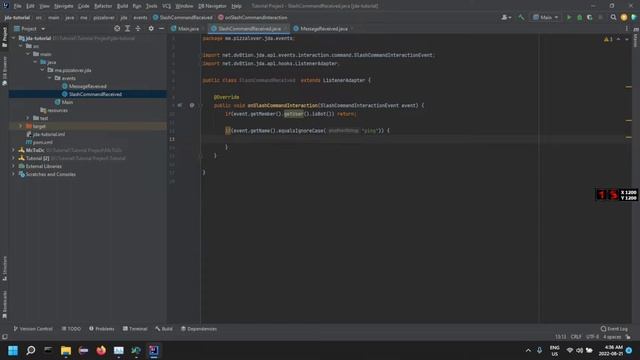Toggle the Bookmarks side tool window

(x=4, y=304)
